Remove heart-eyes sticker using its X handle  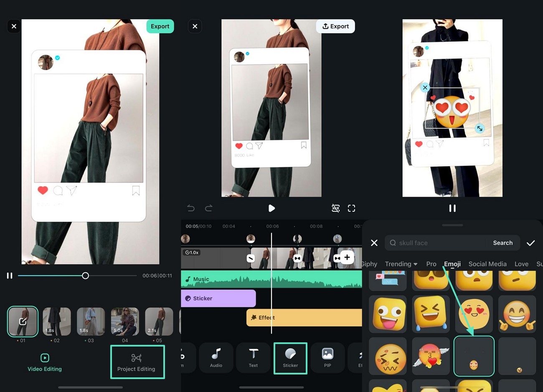(425, 88)
